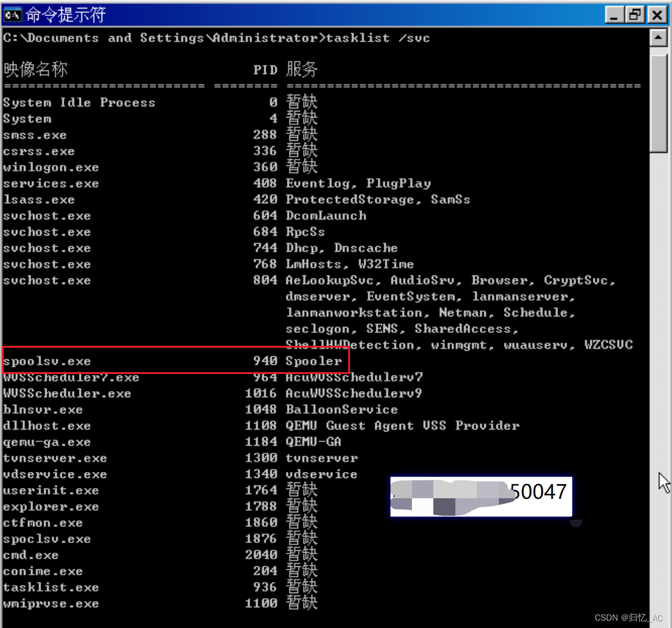Screen dimensions: 672x628
Task: Click the 'Eventlog, PlugPlay' services text
Action: coord(358,184)
